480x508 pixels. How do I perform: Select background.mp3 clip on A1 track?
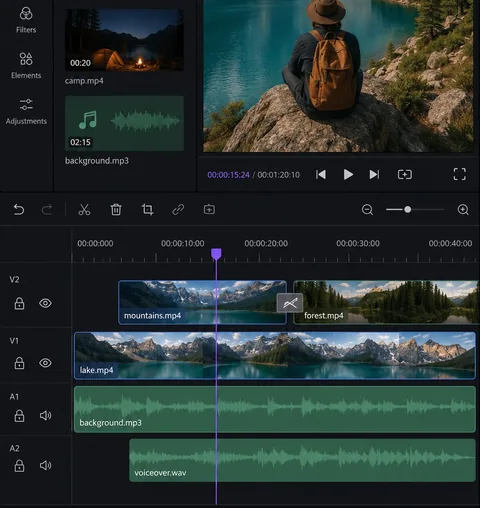275,409
